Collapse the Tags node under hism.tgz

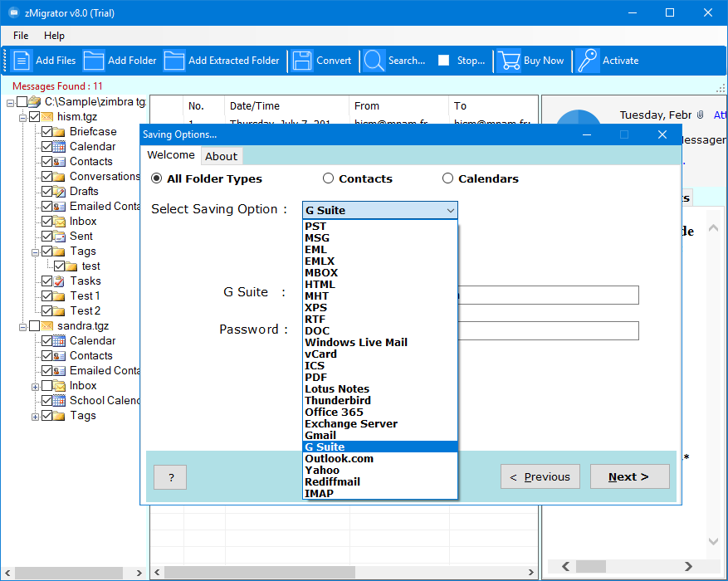click(x=35, y=253)
